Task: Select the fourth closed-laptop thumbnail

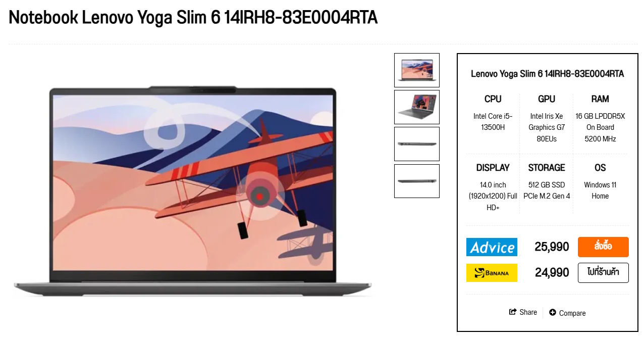Action: click(417, 181)
